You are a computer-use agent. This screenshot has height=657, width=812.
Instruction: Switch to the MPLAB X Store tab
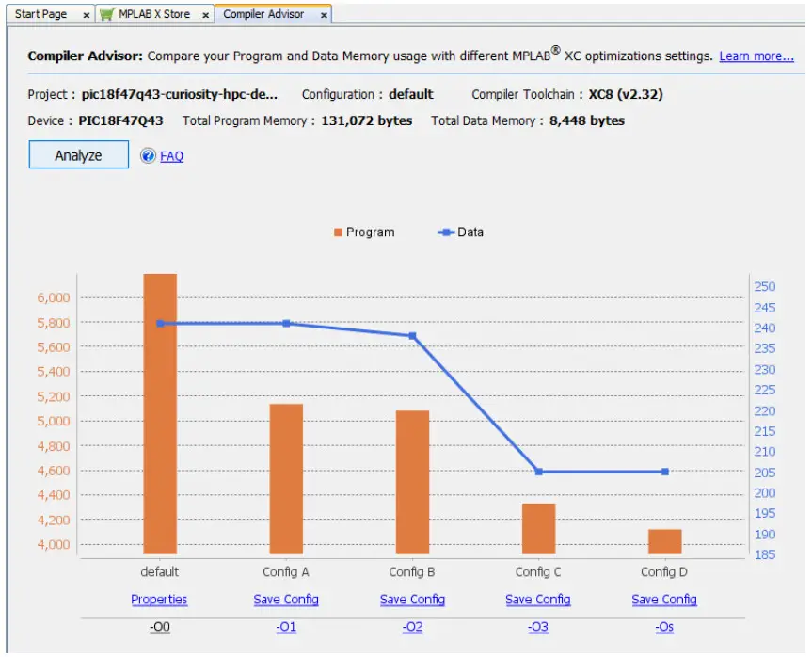(x=154, y=14)
